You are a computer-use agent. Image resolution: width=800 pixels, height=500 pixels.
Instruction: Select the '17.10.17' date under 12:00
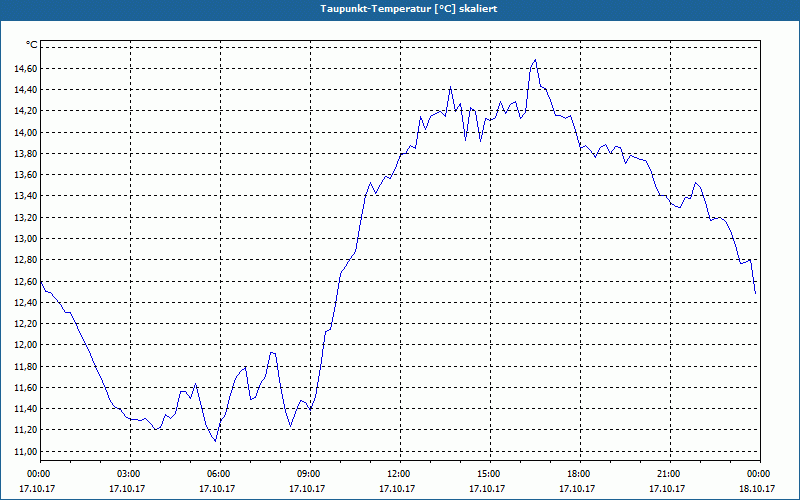click(397, 488)
